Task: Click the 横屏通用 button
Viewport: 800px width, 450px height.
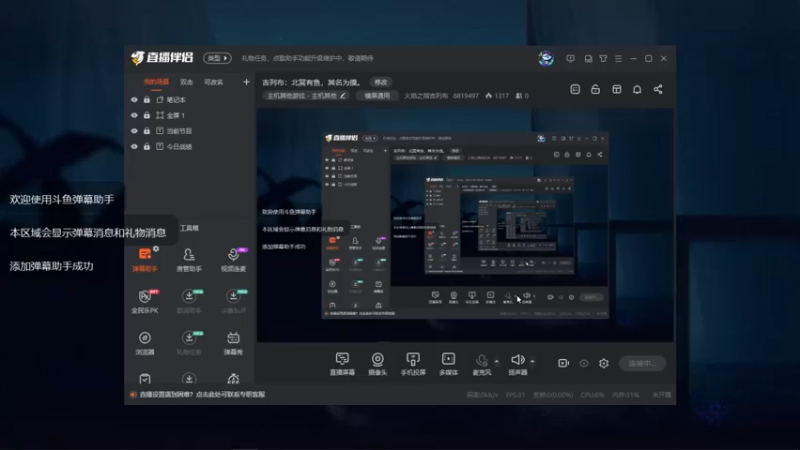Action: [377, 95]
